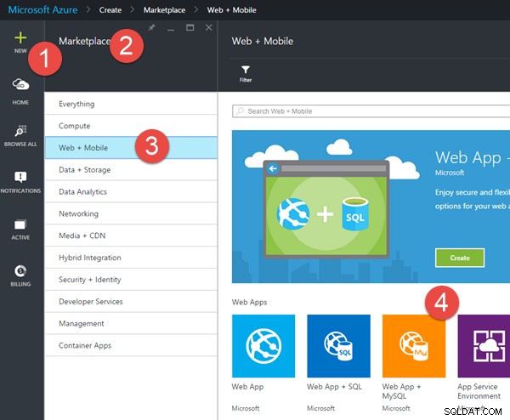This screenshot has width=510, height=420.
Task: Open the NOTIFICATIONS icon
Action: click(20, 177)
